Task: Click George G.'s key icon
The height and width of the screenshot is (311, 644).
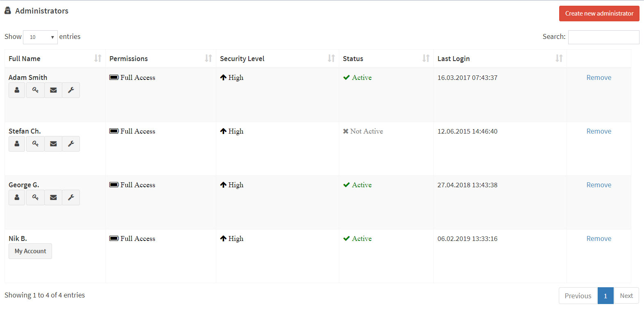Action: tap(35, 197)
